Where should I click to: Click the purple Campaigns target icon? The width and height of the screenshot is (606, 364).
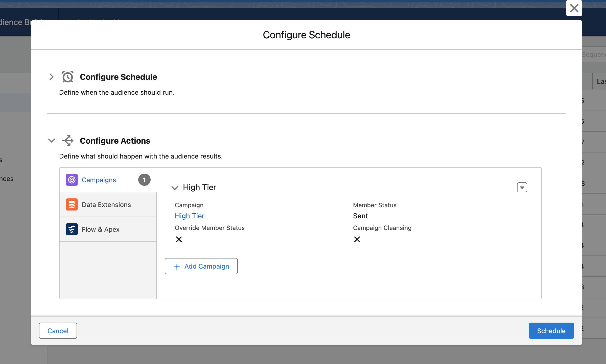click(x=72, y=180)
